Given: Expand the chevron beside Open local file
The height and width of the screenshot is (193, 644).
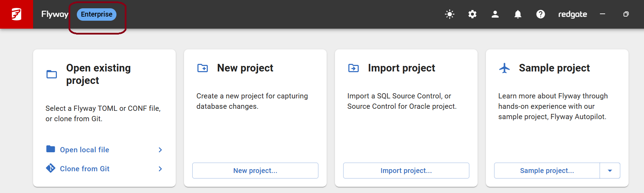Looking at the screenshot, I should 160,149.
